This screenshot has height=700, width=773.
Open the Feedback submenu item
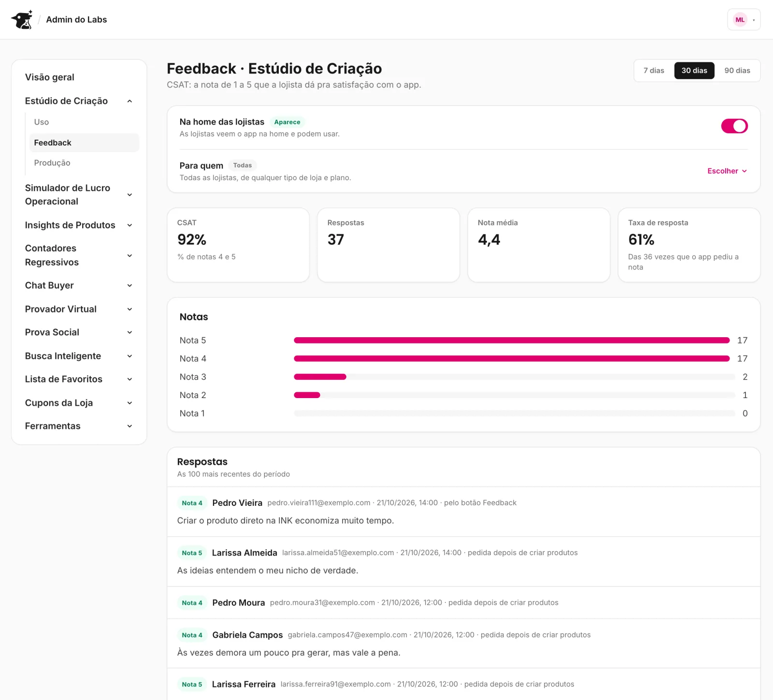click(84, 143)
